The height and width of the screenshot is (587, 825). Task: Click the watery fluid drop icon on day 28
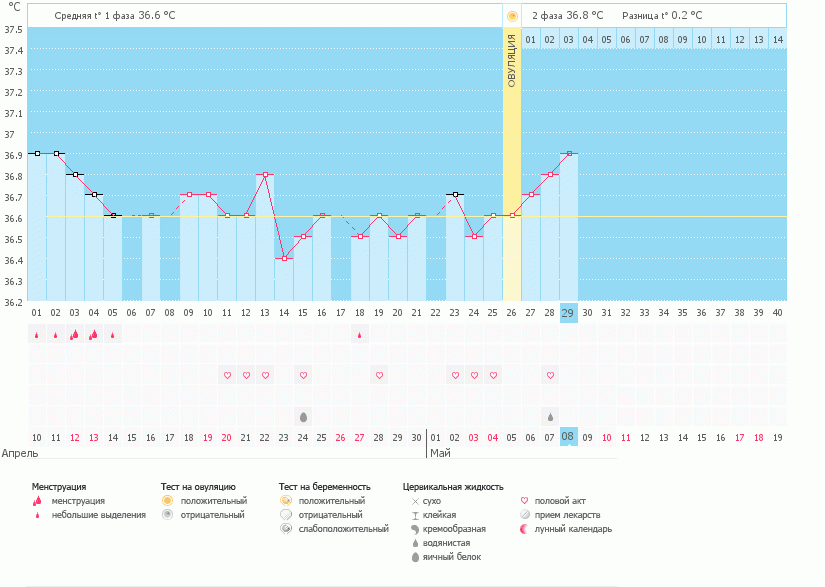tap(549, 416)
